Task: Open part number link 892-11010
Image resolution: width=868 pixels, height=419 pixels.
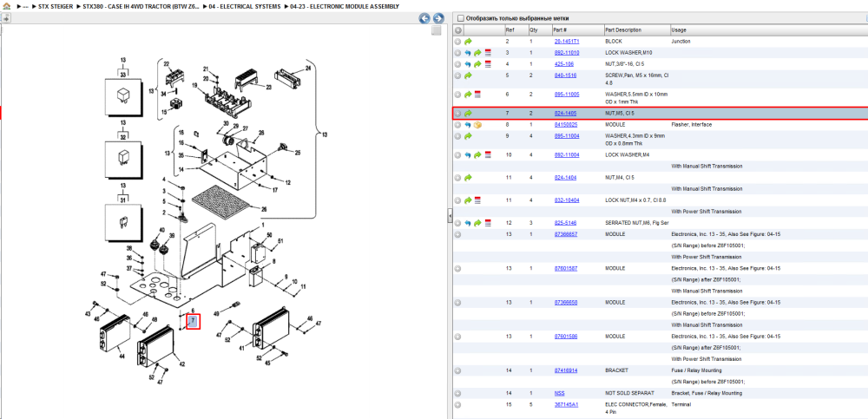Action: point(567,53)
